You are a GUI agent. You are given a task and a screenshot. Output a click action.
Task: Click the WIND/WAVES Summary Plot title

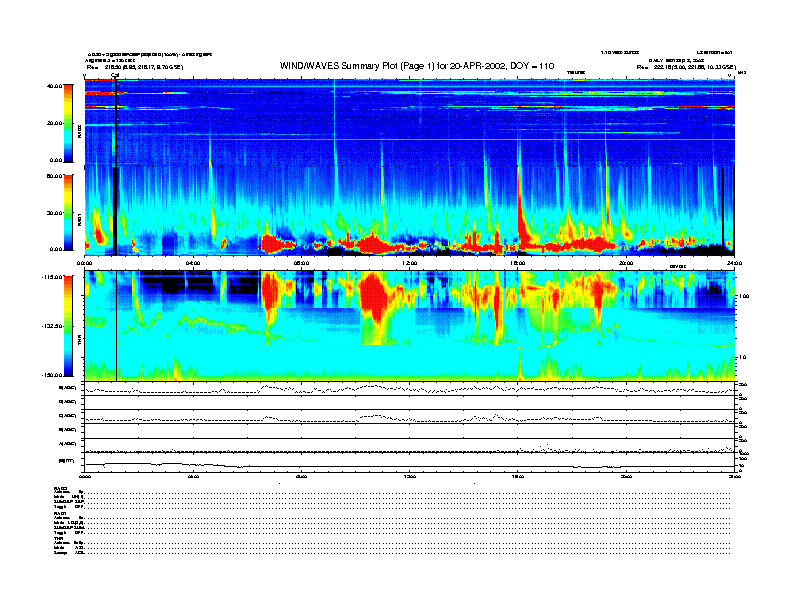pyautogui.click(x=417, y=66)
